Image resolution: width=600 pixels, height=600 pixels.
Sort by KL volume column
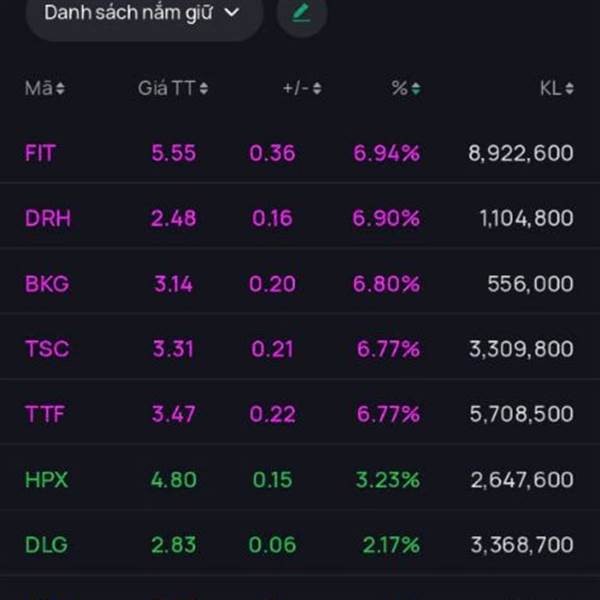point(556,89)
